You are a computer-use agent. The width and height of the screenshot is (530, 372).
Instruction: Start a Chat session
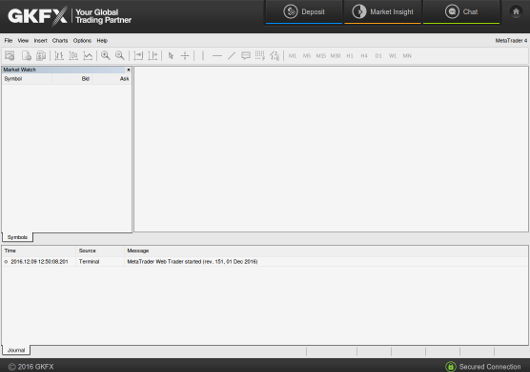click(x=461, y=12)
